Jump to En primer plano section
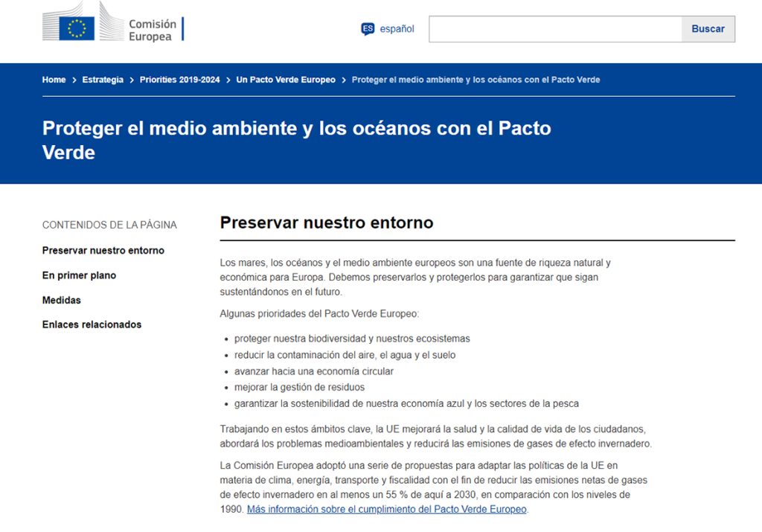Viewport: 762px width, 532px height. 79,275
